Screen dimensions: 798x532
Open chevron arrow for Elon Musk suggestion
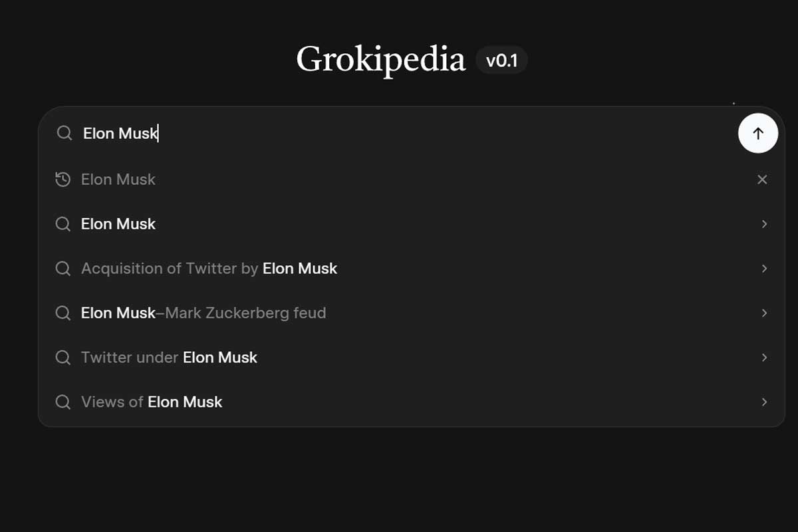tap(764, 224)
